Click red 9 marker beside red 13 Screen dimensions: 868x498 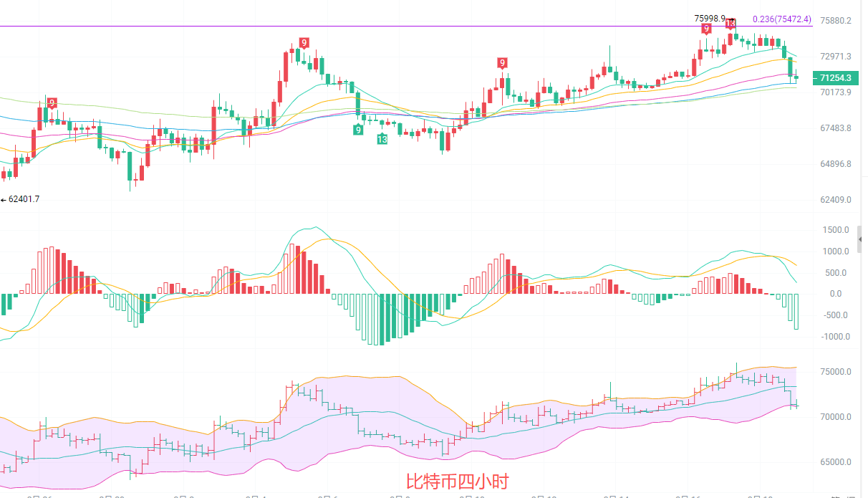[x=707, y=29]
